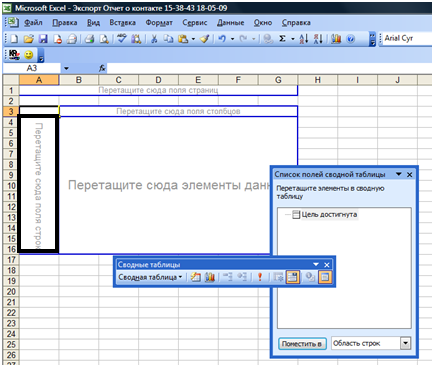The height and width of the screenshot is (367, 432).
Task: Open Help with the question mark icon
Action: pos(351,39)
